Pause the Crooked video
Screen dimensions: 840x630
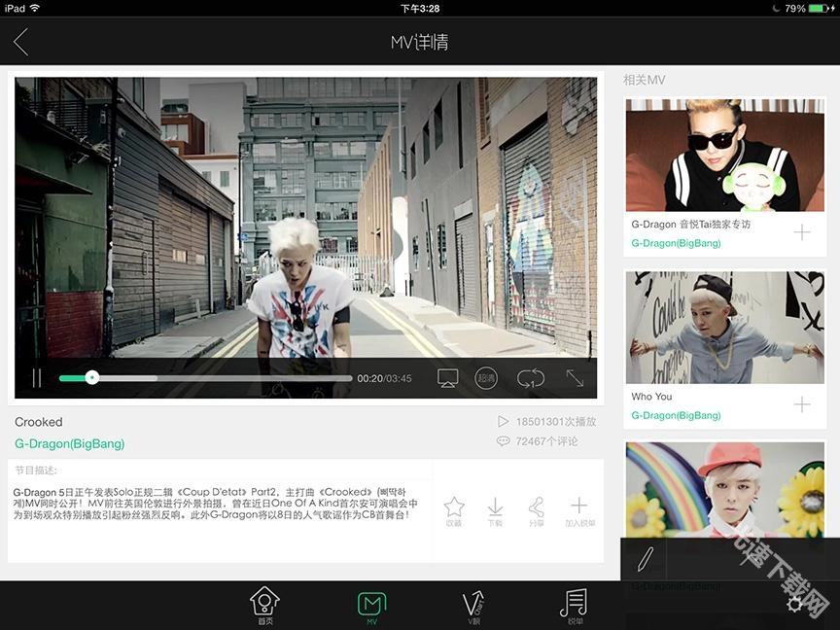tap(37, 378)
